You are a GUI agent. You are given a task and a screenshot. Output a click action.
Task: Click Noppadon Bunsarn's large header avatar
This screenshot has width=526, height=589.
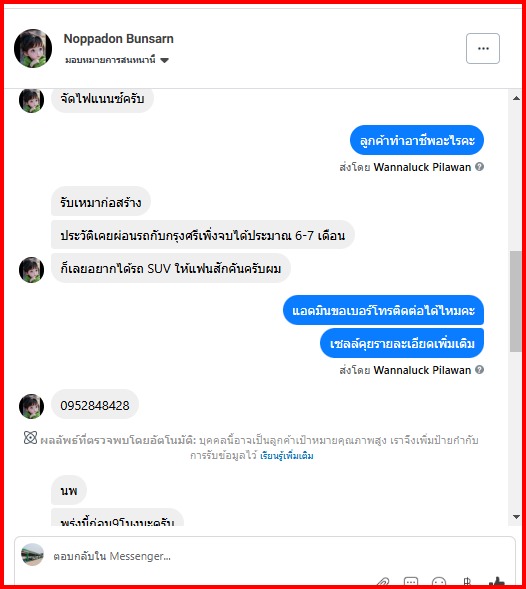(x=33, y=48)
